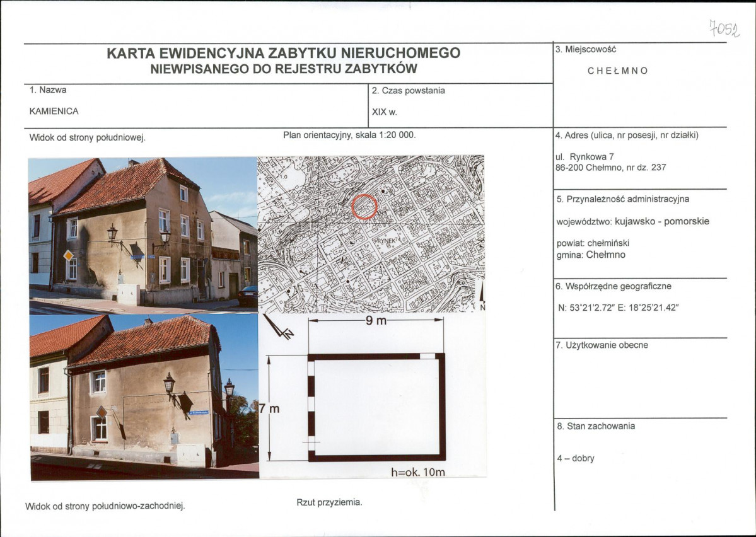This screenshot has height=537, width=756.
Task: Click 'województwo: kujawsko - pomorskie' text
Action: [x=633, y=222]
